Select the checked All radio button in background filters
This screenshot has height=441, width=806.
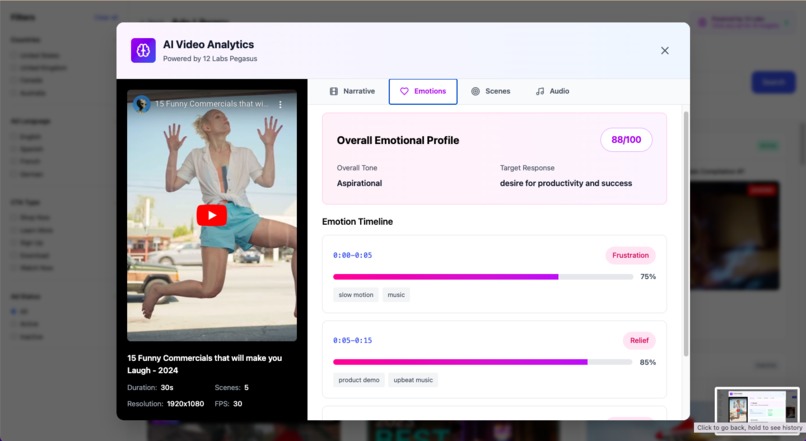click(x=13, y=311)
